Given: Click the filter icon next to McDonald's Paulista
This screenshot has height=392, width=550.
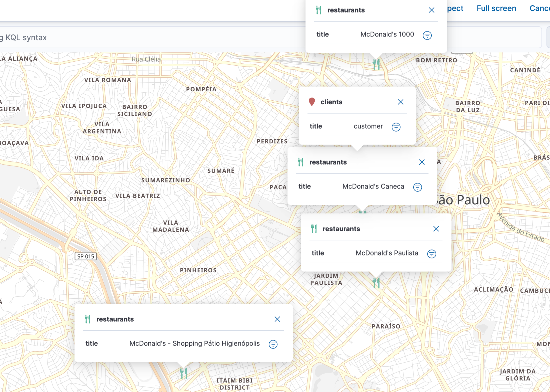Looking at the screenshot, I should pos(431,253).
